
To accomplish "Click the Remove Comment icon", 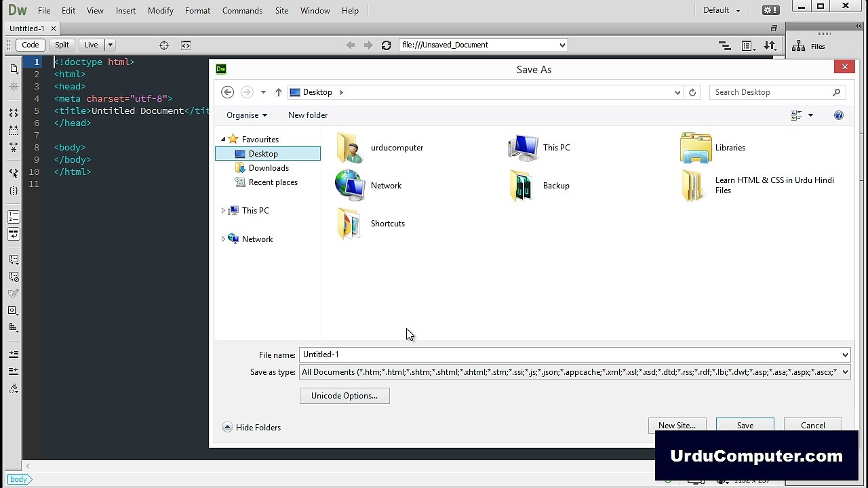I will pos(14,277).
